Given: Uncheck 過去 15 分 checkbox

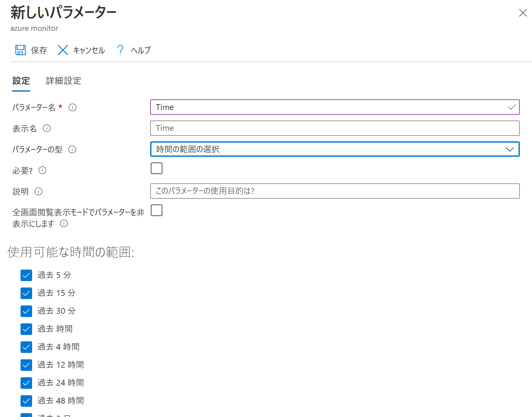Looking at the screenshot, I should [x=26, y=293].
